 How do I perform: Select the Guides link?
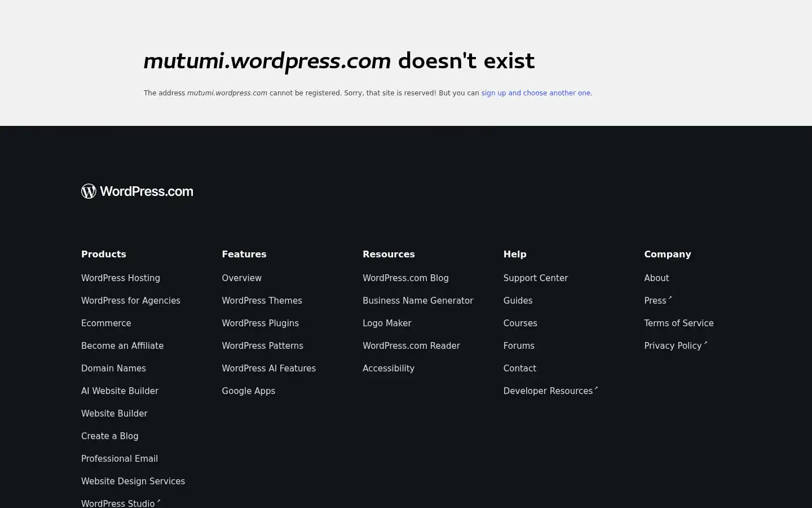pos(518,300)
